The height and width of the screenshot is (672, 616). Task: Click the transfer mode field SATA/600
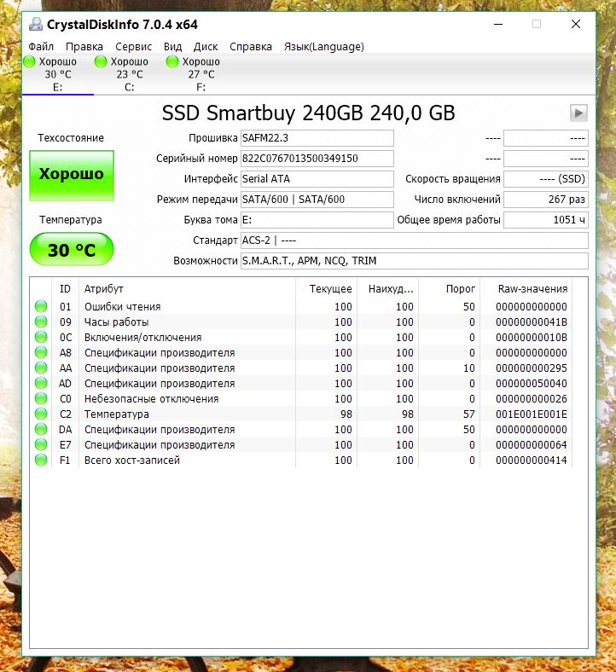coord(317,200)
